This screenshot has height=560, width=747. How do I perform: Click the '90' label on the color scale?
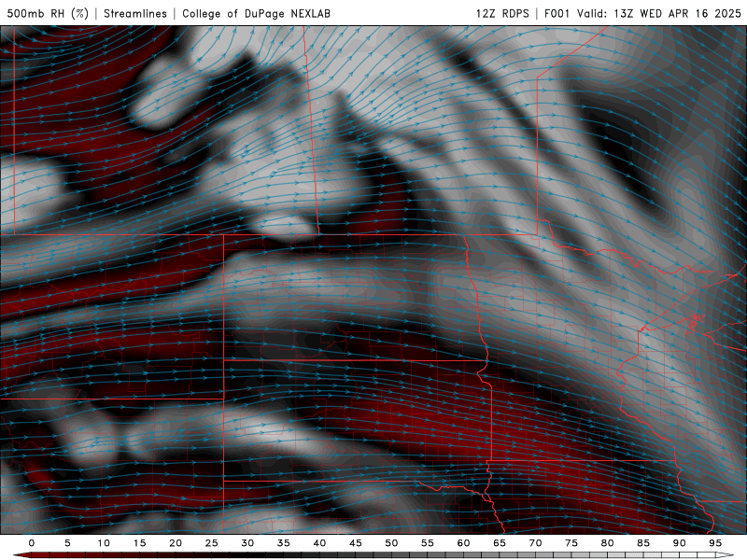pyautogui.click(x=679, y=543)
